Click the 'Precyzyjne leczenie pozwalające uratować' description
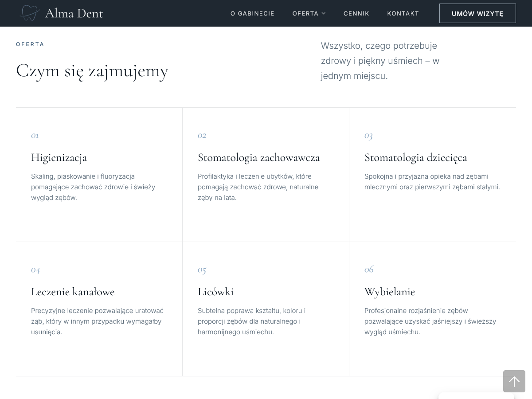This screenshot has width=532, height=399. (x=97, y=321)
